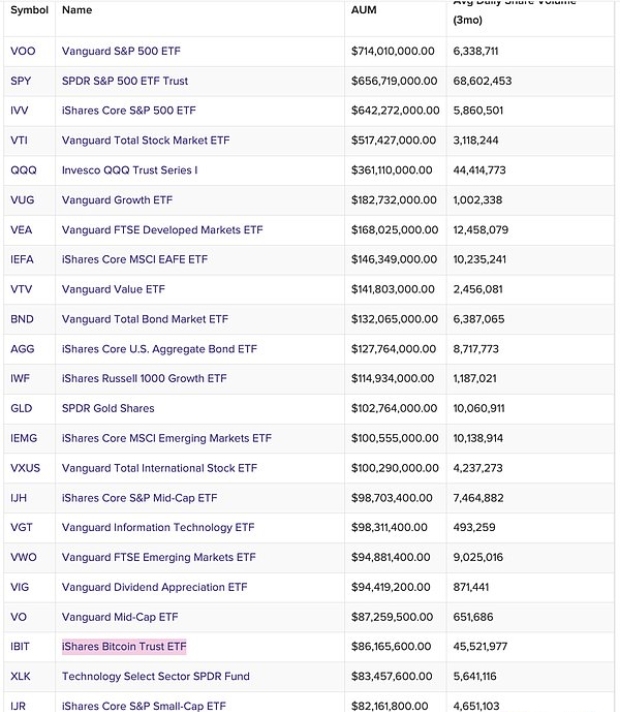Select volume value 12,458,079
Viewport: 620px width, 712px height.
481,230
